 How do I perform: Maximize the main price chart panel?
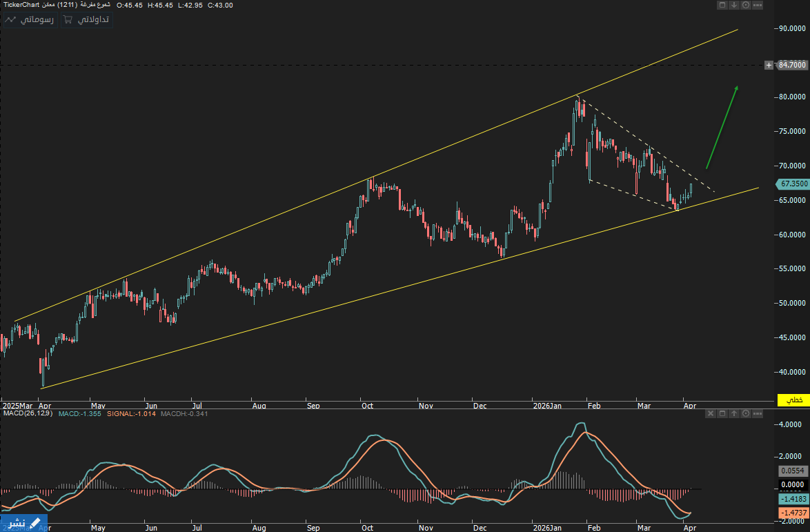722,5
